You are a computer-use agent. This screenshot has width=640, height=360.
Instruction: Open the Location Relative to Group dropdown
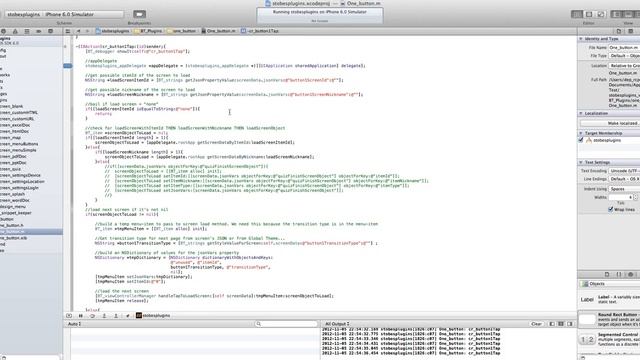click(624, 66)
